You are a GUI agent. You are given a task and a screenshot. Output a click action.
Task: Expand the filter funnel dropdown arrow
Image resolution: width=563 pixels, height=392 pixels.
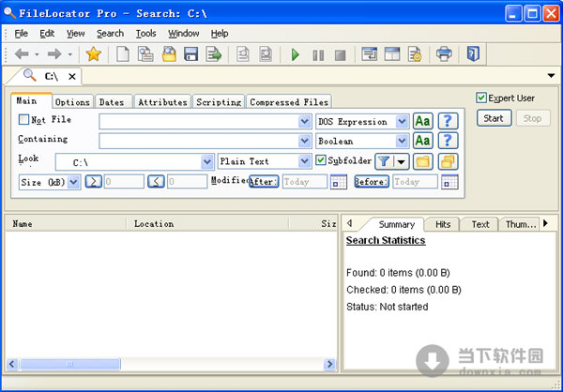pos(402,162)
